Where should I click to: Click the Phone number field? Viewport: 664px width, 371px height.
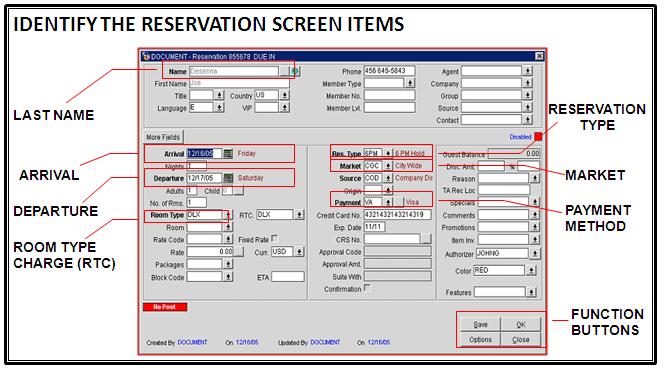point(390,71)
